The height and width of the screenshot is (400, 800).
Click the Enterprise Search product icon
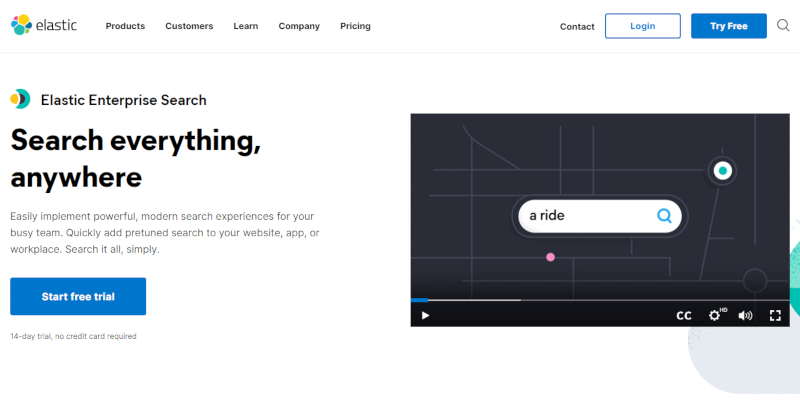coord(20,99)
